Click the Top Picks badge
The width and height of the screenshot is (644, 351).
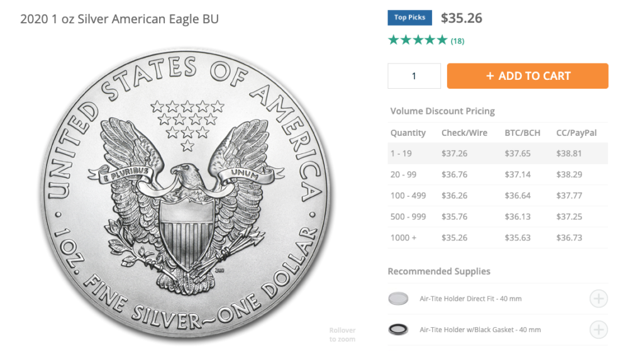point(409,18)
